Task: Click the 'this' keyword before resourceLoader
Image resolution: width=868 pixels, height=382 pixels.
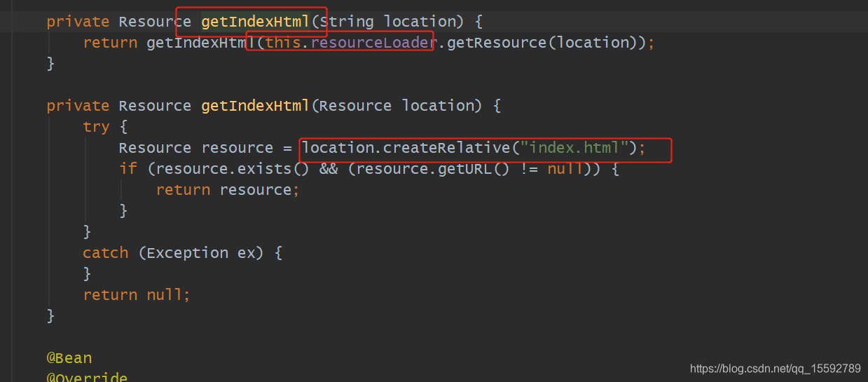Action: point(282,43)
